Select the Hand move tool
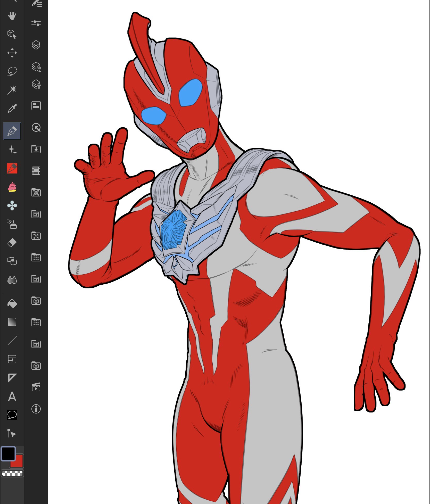The height and width of the screenshot is (504, 430). click(x=12, y=16)
